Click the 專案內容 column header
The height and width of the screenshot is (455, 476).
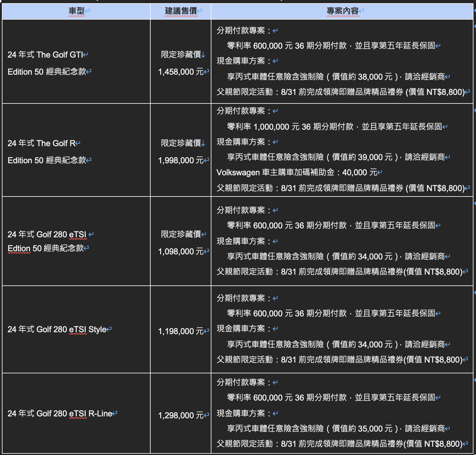point(342,11)
